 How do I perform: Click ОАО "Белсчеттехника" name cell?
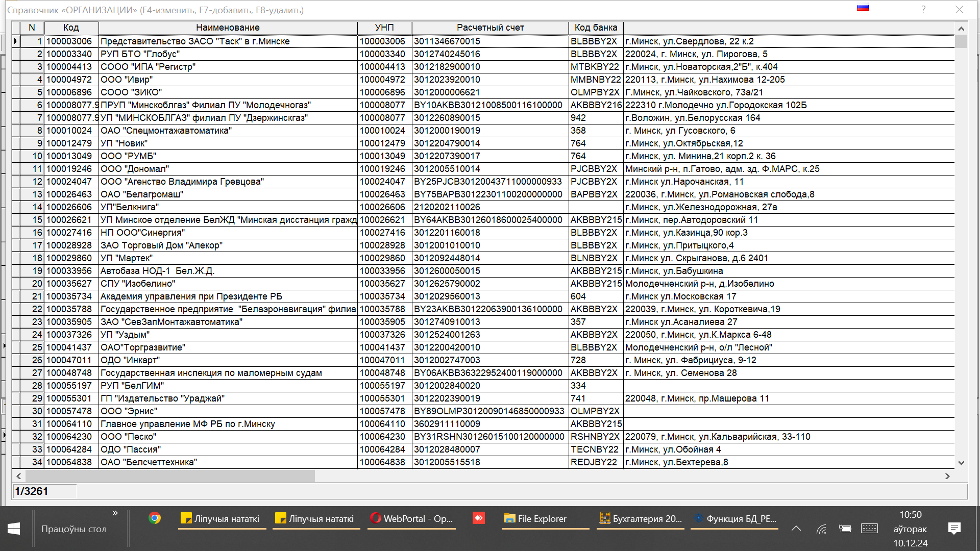tap(228, 462)
